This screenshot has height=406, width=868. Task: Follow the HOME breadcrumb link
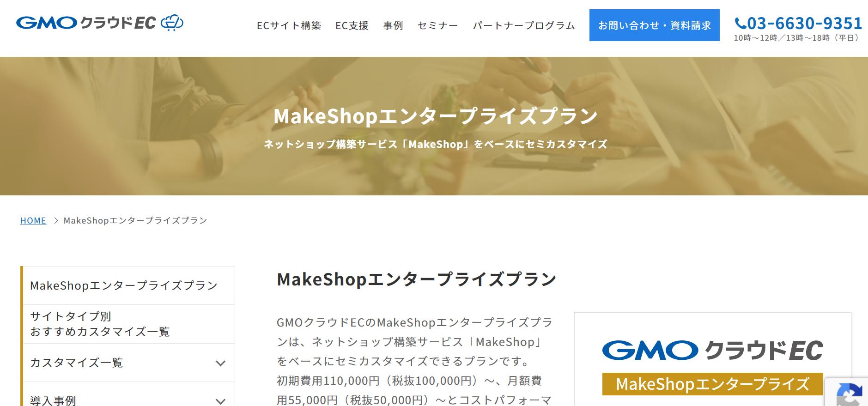click(x=33, y=221)
